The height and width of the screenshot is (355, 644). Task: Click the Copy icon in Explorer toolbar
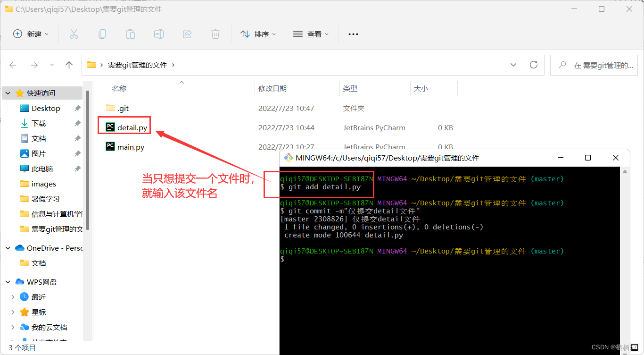[x=102, y=34]
